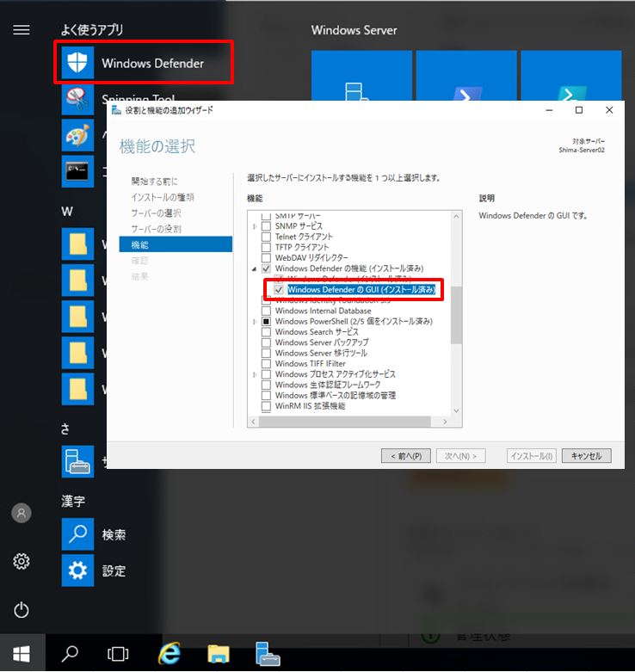The width and height of the screenshot is (635, 672).
Task: Open the hamburger menu in Start
Action: (x=22, y=30)
